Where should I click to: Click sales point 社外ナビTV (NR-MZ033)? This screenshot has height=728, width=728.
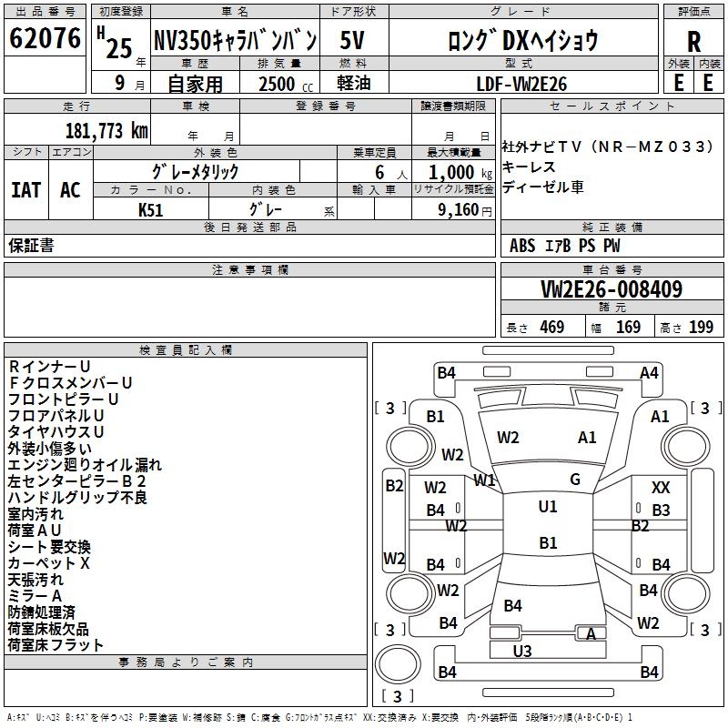[x=608, y=147]
